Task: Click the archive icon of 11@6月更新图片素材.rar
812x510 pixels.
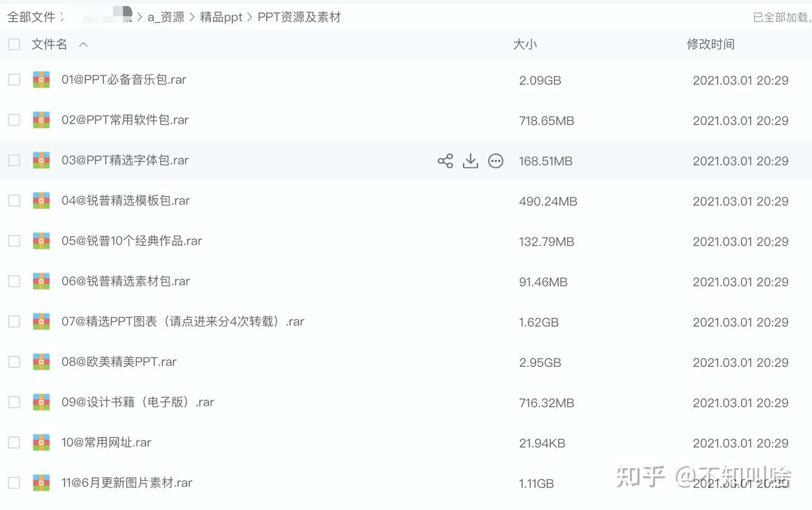Action: (41, 482)
